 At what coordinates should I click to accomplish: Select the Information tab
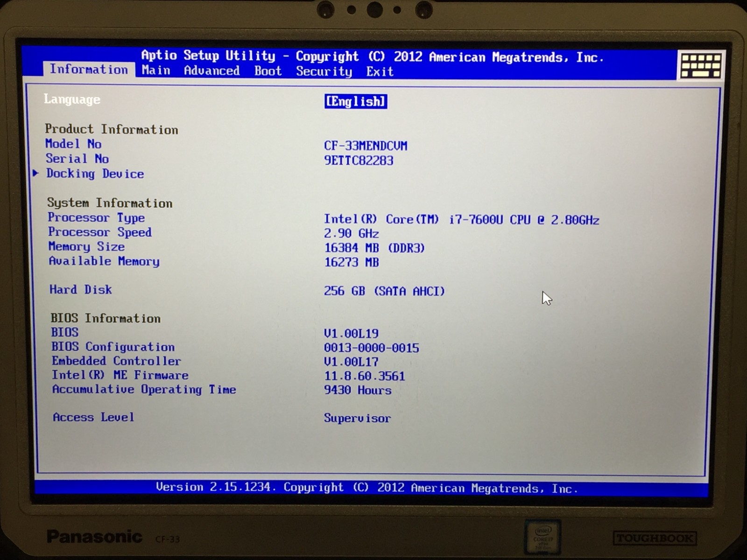[89, 70]
